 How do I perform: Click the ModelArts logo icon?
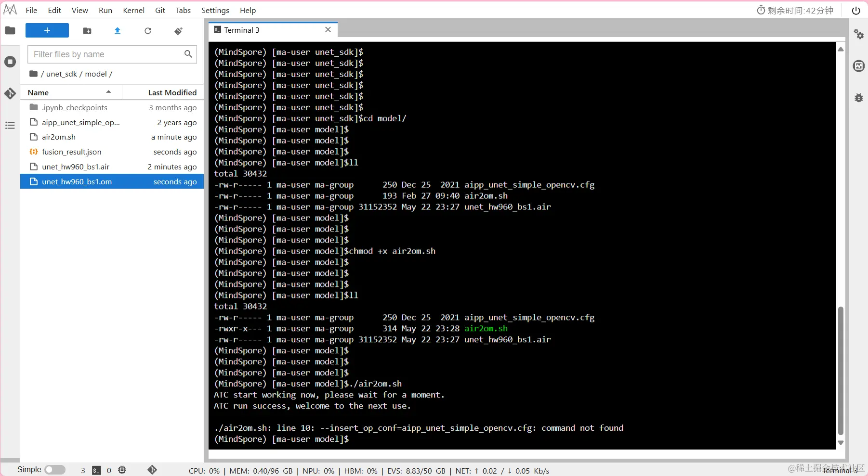(x=10, y=10)
